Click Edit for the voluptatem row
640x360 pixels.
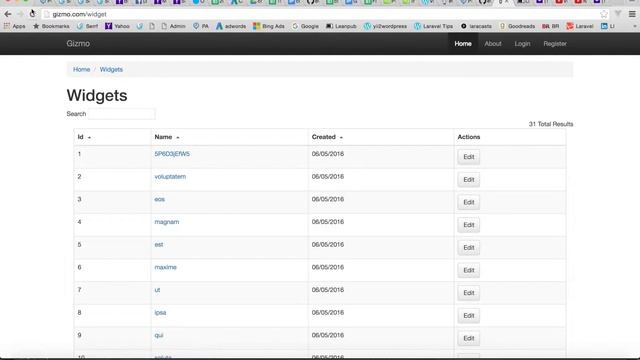(469, 180)
